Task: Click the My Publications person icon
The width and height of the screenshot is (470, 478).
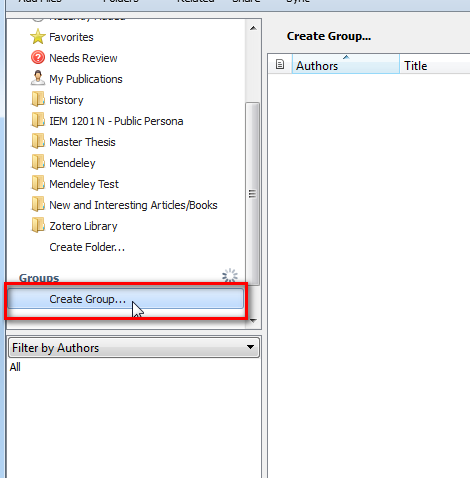Action: coord(38,78)
